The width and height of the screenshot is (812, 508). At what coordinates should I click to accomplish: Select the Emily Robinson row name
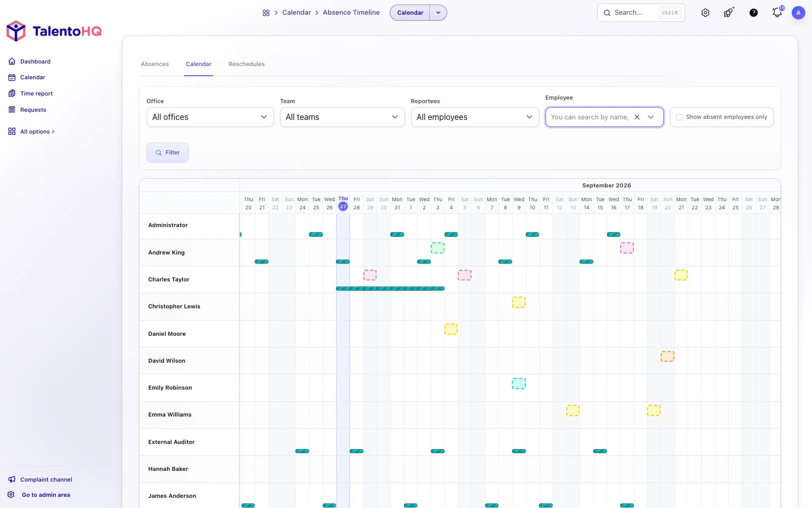(x=170, y=388)
